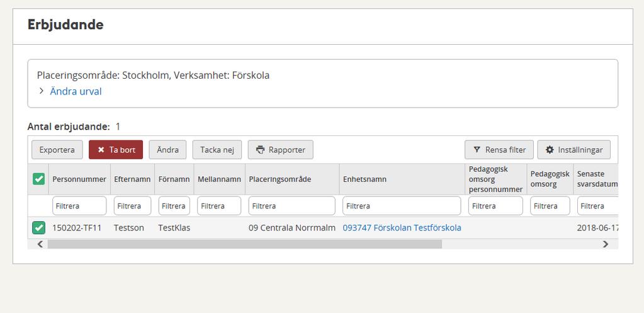Image resolution: width=644 pixels, height=313 pixels.
Task: Sort by Pedagogisk omsorg personnummer header
Action: [495, 179]
